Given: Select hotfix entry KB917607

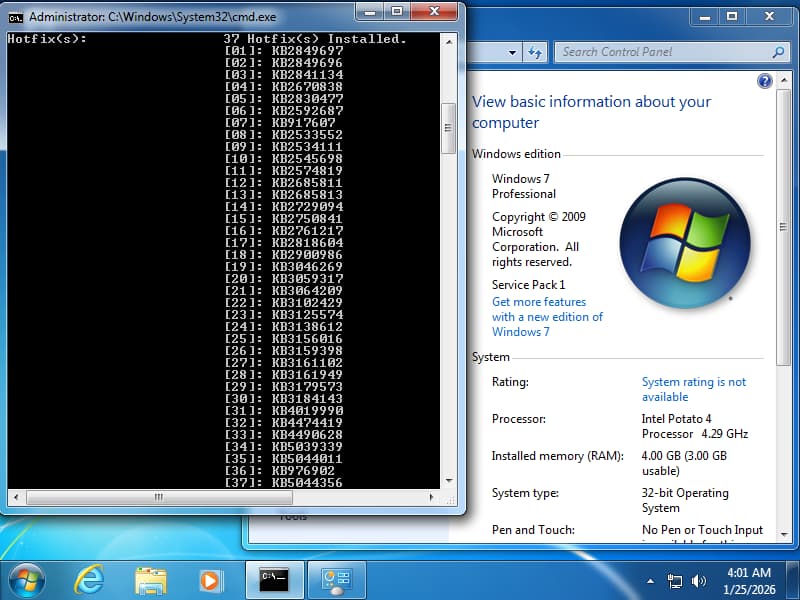Looking at the screenshot, I should [303, 122].
